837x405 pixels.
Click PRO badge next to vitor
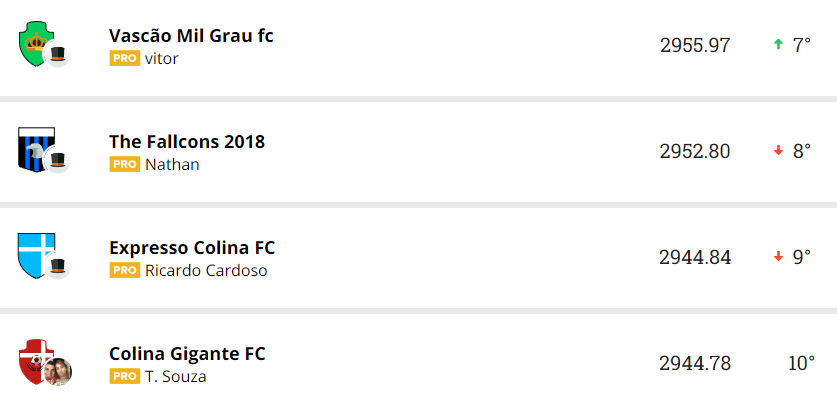tap(124, 58)
